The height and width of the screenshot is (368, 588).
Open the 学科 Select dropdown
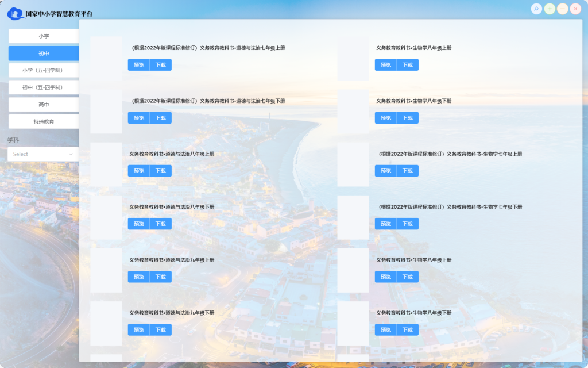(40, 154)
